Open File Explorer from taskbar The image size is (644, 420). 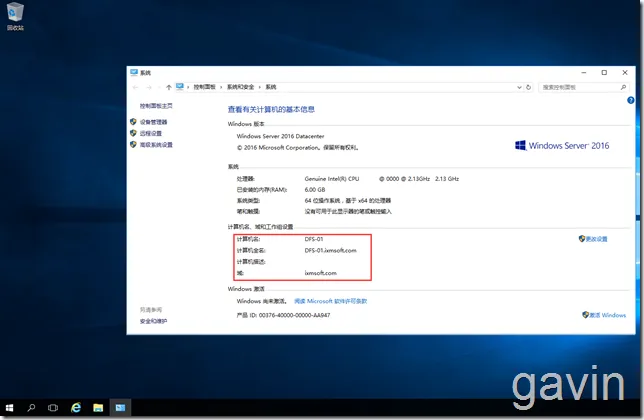98,408
